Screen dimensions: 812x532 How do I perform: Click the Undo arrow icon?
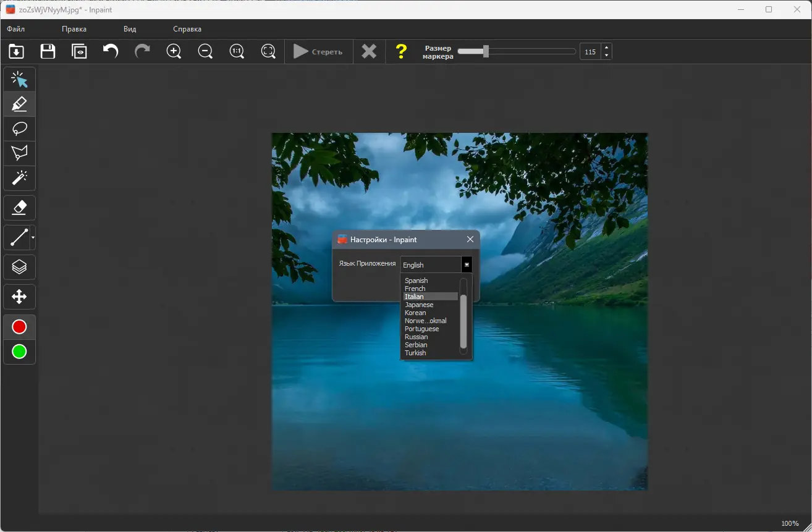[x=111, y=51]
